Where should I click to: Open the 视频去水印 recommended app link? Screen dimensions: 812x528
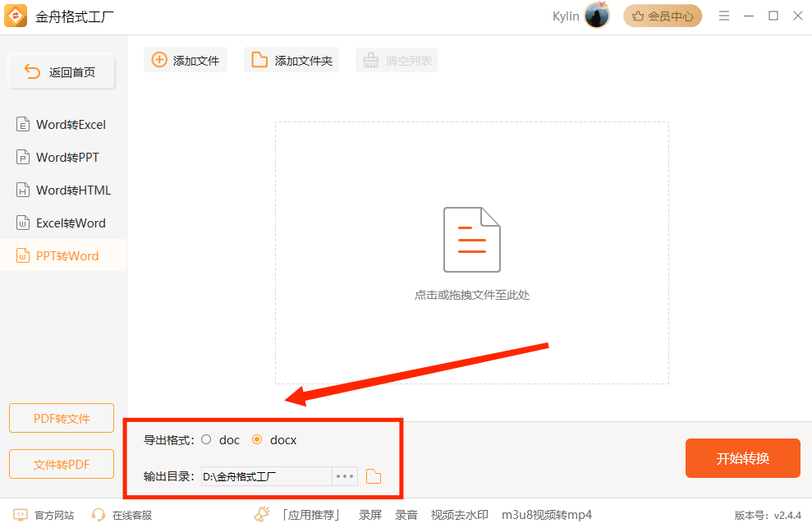[459, 515]
